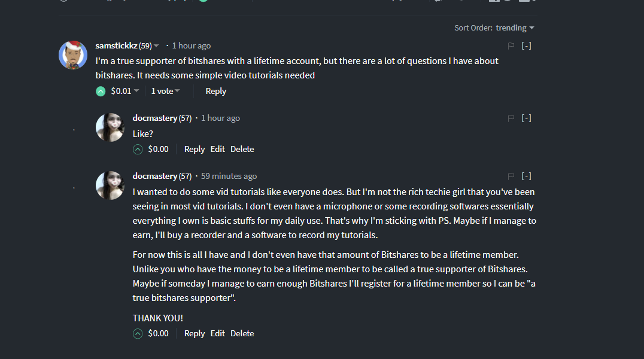Open the "59 minutes ago" permalink

click(229, 177)
